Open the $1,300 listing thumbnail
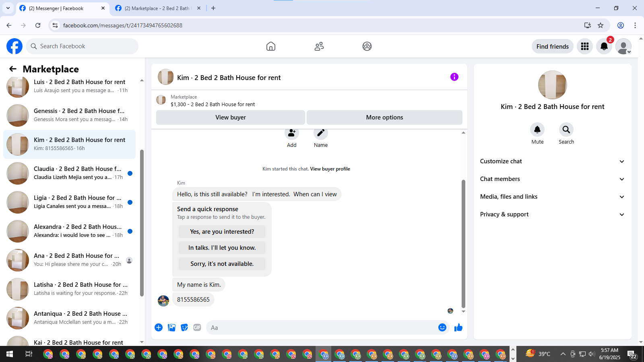Image resolution: width=644 pixels, height=362 pixels. coord(161,100)
